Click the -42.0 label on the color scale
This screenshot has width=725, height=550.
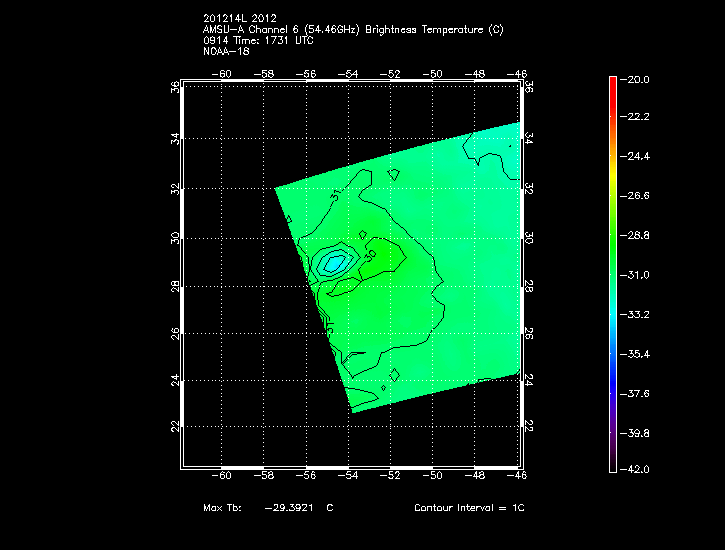coord(637,468)
